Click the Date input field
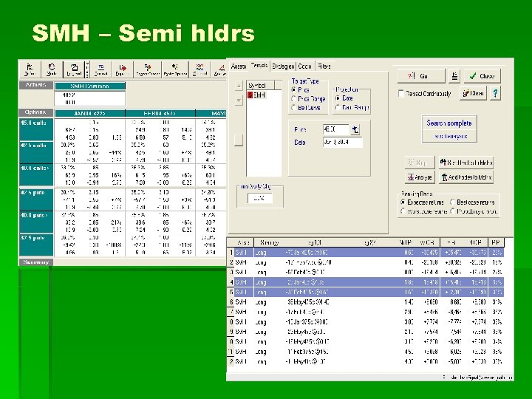This screenshot has height=399, width=532. tap(343, 142)
